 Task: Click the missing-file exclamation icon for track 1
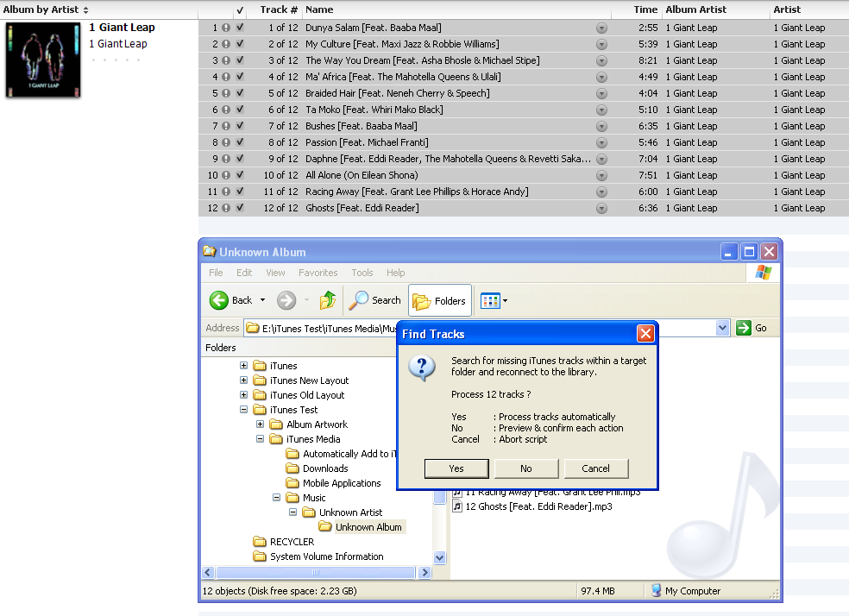point(226,28)
